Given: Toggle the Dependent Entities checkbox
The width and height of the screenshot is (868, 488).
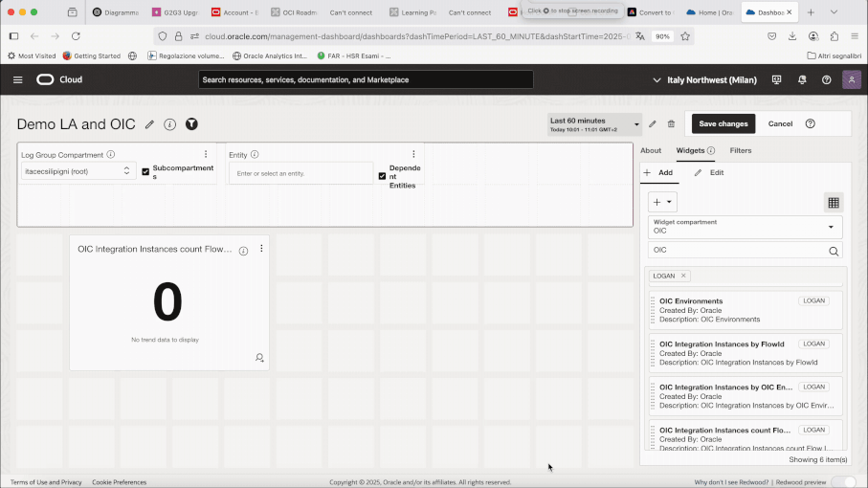Looking at the screenshot, I should click(382, 176).
